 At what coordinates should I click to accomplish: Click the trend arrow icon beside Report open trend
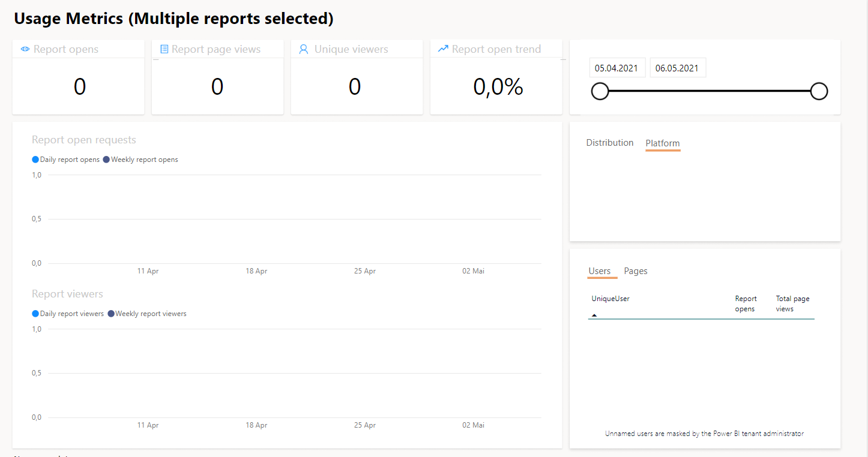tap(443, 49)
